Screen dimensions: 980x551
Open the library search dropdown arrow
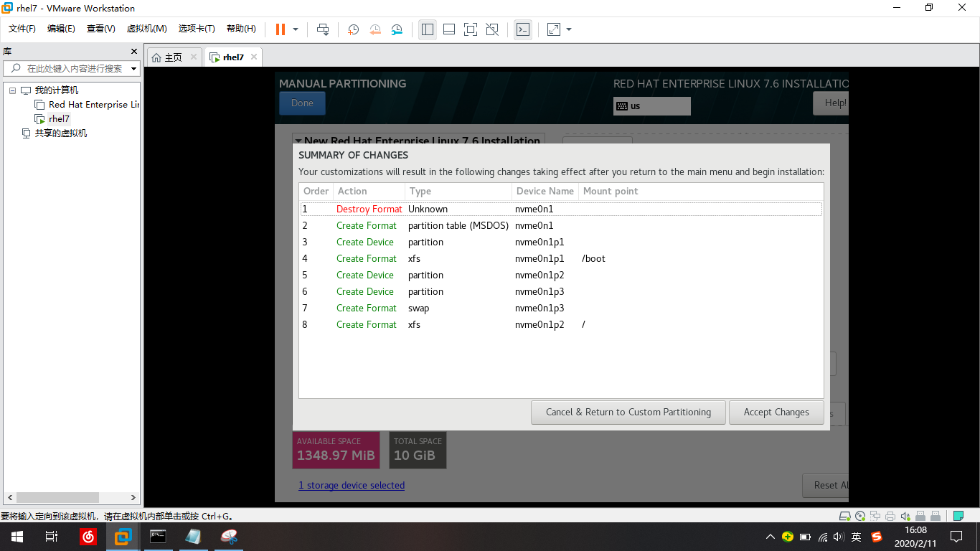click(134, 69)
